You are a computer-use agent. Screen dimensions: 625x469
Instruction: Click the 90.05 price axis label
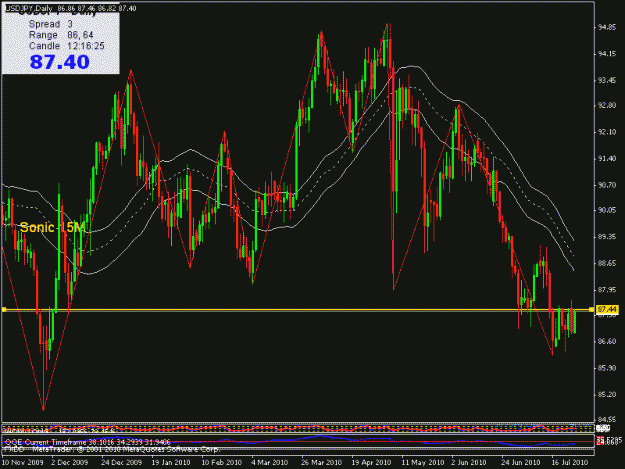point(607,210)
